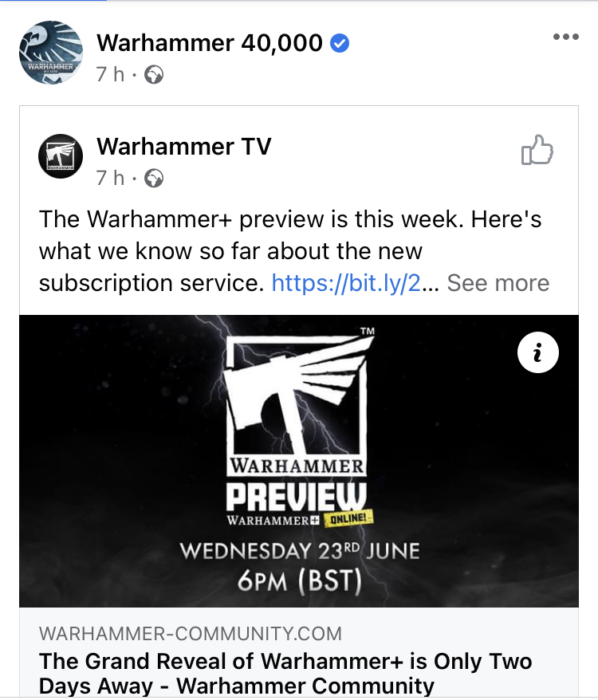Click the WARHAMMER-COMMUNITY.COM source label
This screenshot has height=700, width=598.
pos(191,634)
